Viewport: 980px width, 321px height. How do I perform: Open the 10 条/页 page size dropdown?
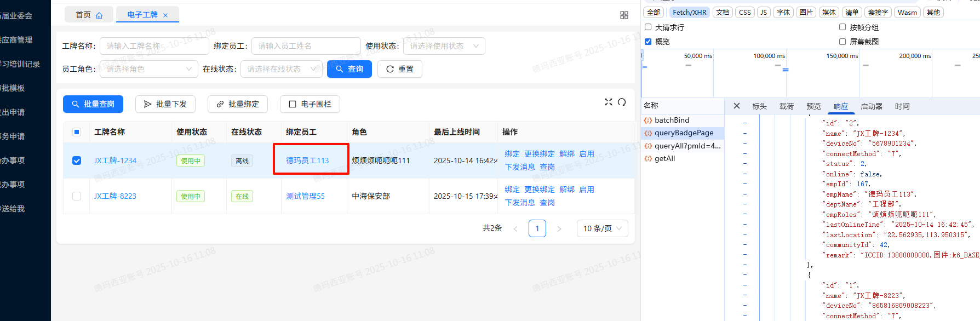pos(602,228)
